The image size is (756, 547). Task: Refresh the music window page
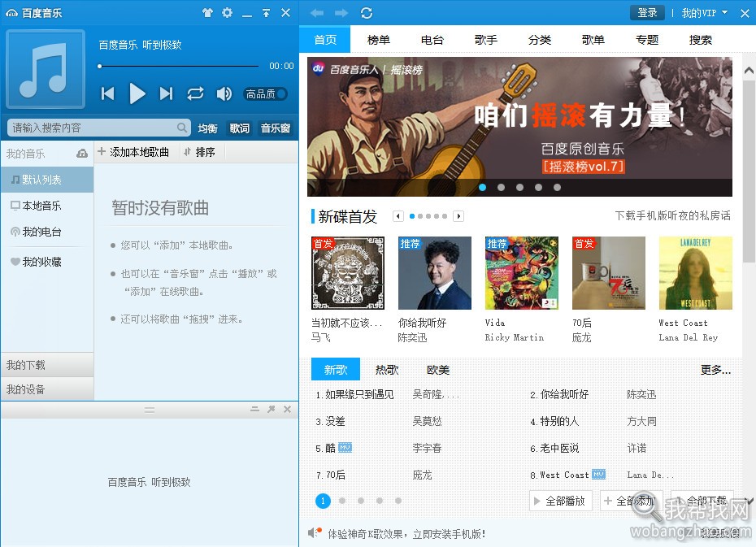[367, 13]
